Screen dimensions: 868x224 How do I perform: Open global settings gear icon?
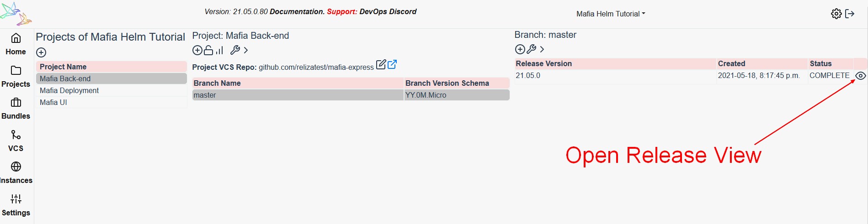(836, 14)
